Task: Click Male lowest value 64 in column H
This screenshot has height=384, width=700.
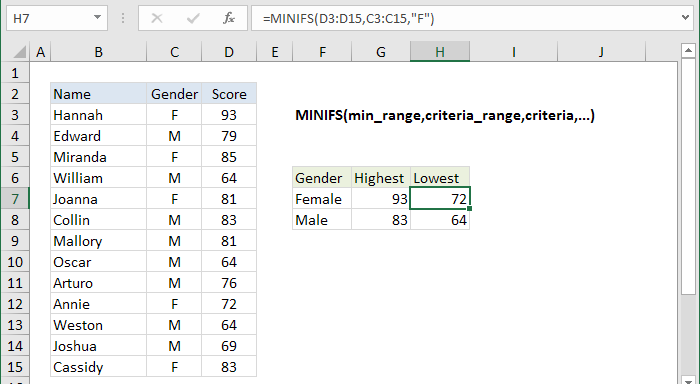Action: [x=440, y=220]
